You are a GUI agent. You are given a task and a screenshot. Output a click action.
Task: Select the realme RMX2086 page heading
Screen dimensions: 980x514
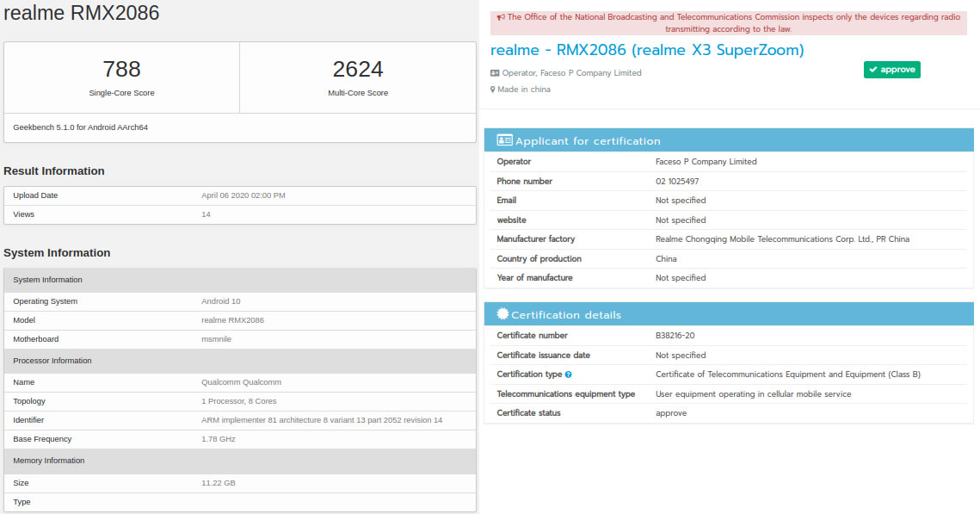pos(81,13)
